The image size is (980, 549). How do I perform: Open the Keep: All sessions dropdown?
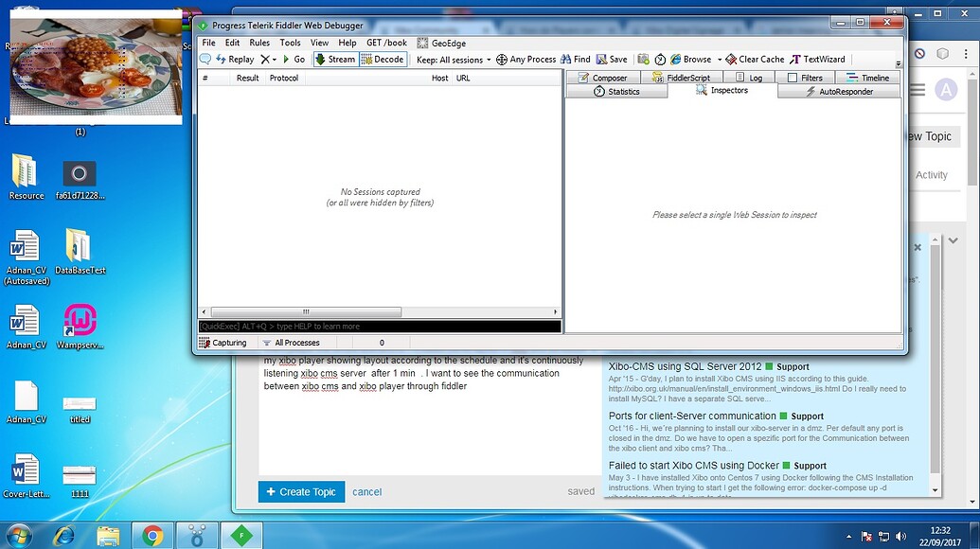(454, 60)
